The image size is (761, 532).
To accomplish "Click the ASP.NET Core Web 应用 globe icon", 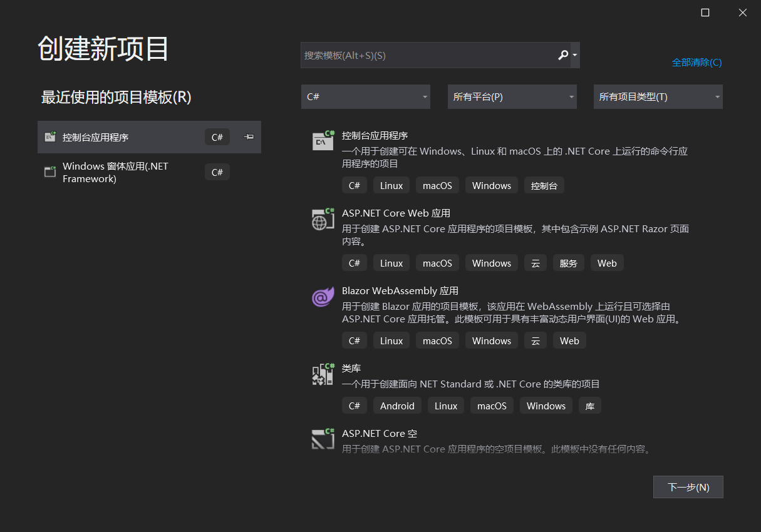I will 323,219.
